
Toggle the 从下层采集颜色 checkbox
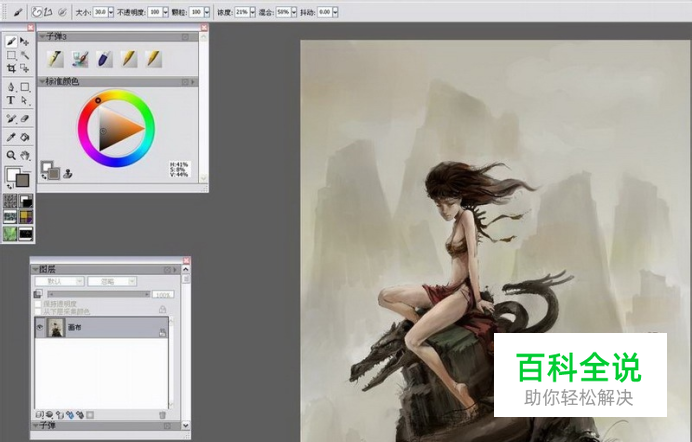click(38, 311)
